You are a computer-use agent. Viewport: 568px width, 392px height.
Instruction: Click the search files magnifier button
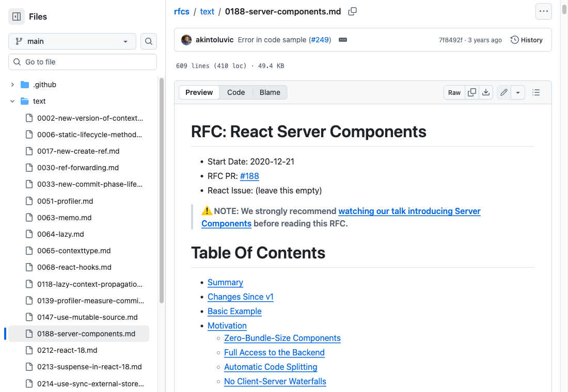click(149, 41)
